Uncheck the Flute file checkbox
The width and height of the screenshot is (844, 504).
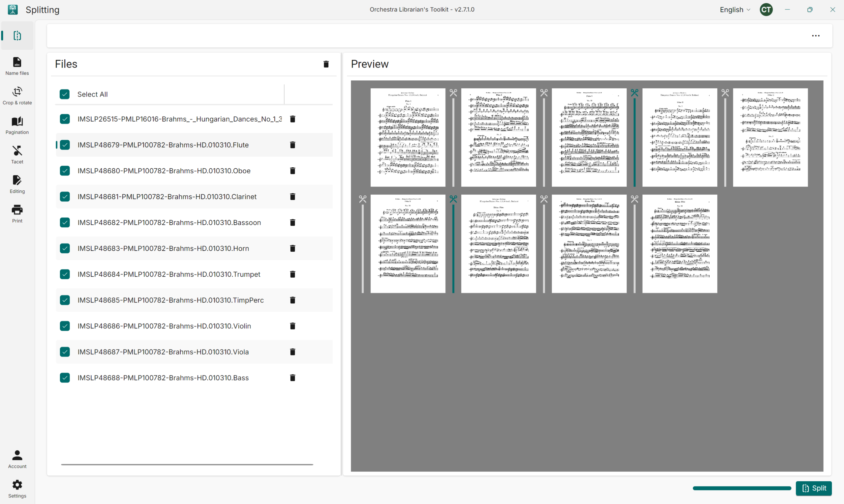65,145
